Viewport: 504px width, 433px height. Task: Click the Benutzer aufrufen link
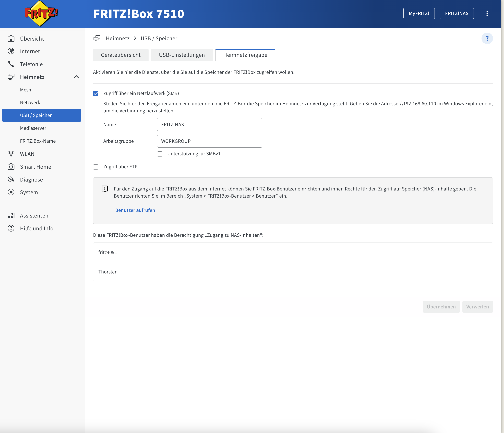pyautogui.click(x=135, y=210)
